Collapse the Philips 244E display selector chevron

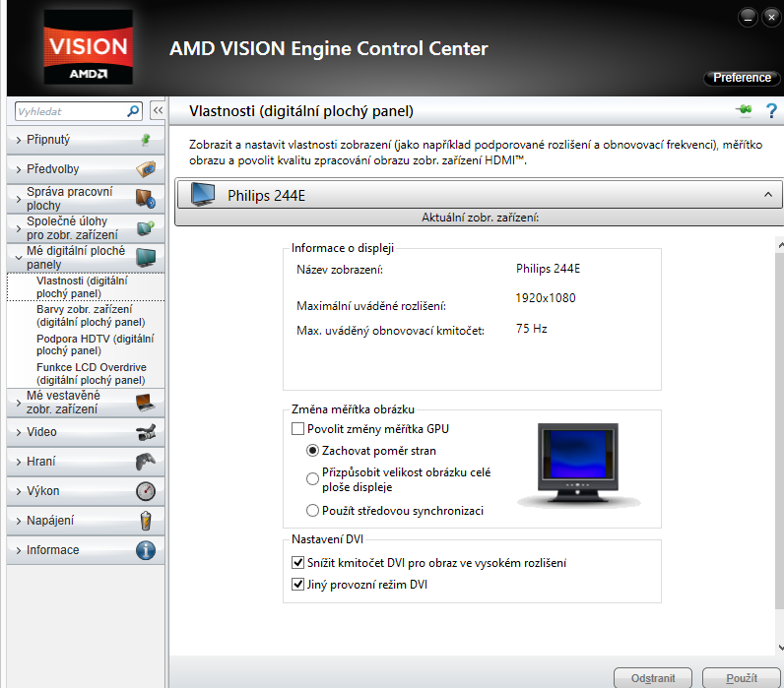coord(768,194)
